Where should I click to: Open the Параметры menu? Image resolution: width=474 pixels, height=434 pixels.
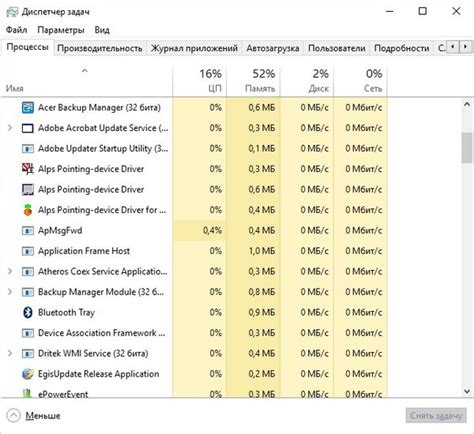click(x=61, y=30)
